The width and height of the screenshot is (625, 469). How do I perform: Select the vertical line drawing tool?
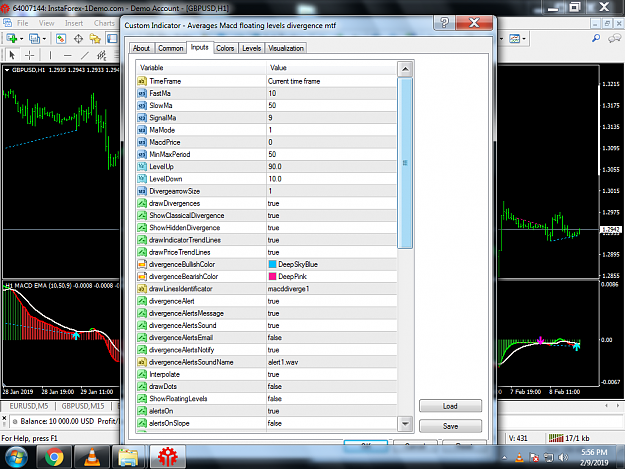pos(50,55)
